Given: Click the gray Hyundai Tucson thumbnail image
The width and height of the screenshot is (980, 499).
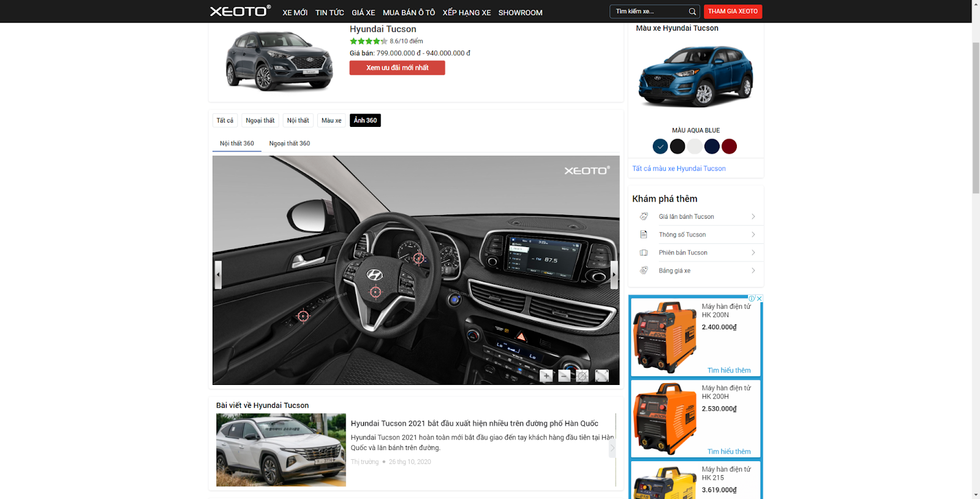Looking at the screenshot, I should coord(279,60).
